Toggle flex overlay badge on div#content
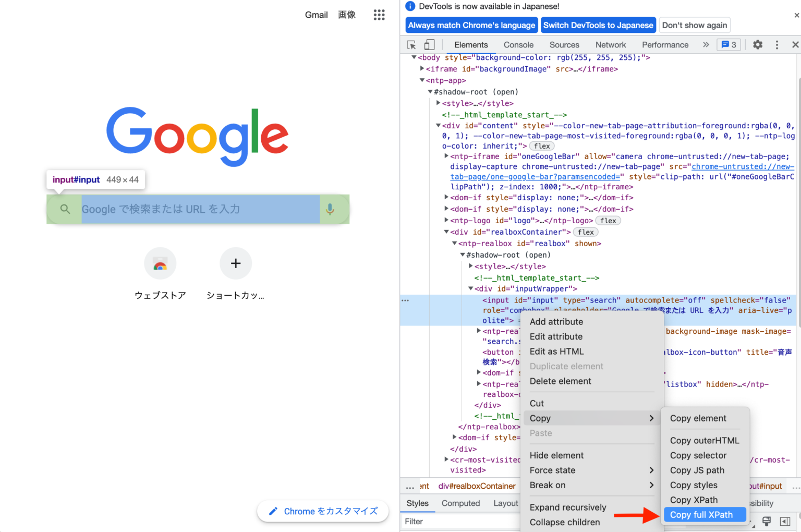801x532 pixels. click(x=541, y=146)
